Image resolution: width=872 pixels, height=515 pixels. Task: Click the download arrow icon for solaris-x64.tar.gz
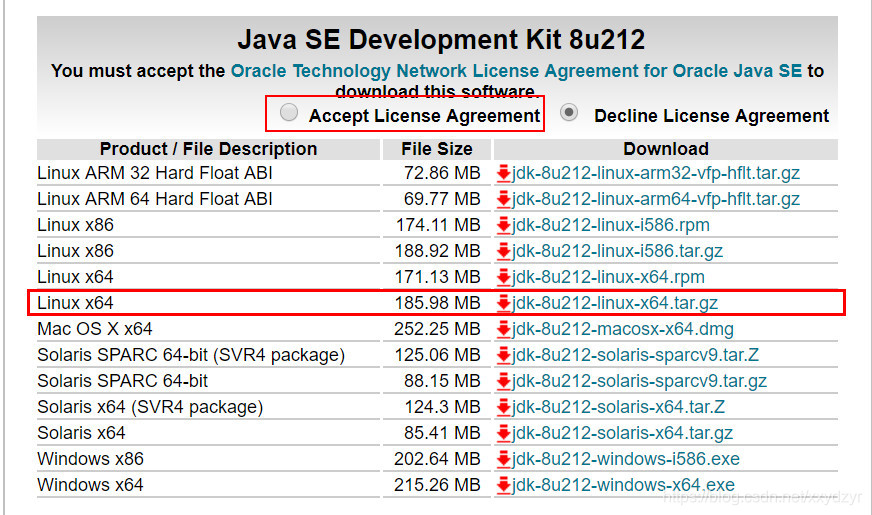click(x=504, y=434)
